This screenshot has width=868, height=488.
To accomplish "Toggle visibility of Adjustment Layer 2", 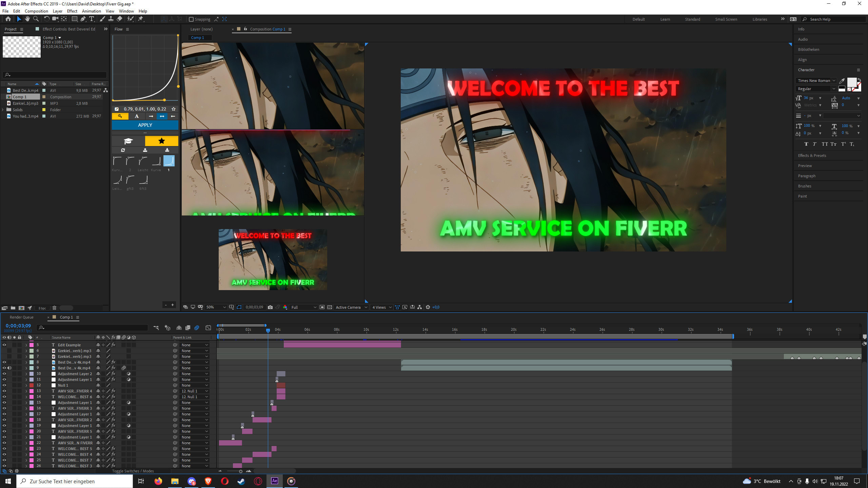I will (x=4, y=374).
